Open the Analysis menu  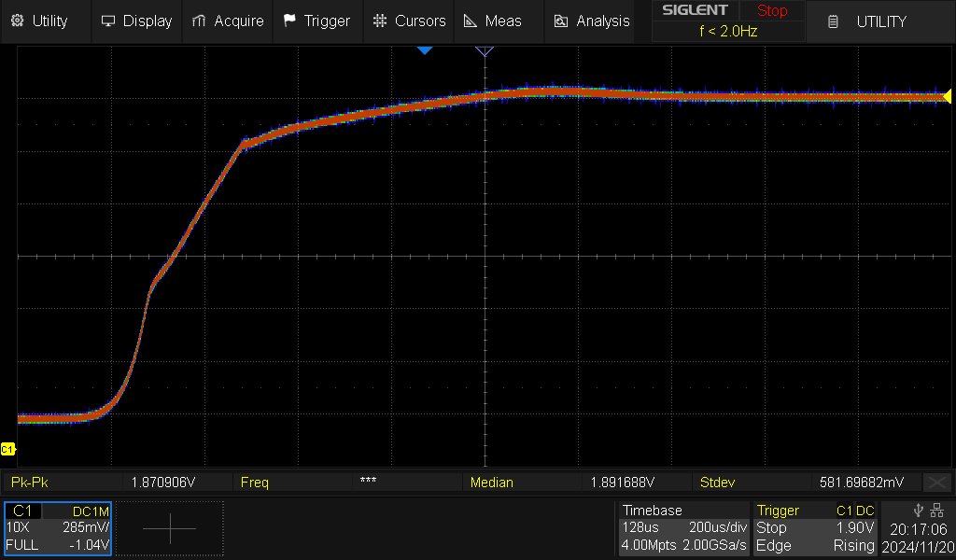591,21
